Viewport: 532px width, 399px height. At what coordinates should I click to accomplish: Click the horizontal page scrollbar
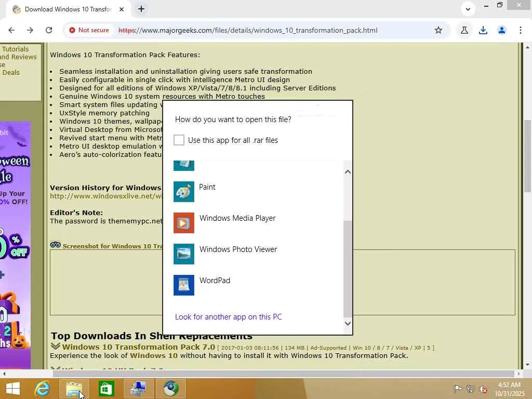point(284,374)
